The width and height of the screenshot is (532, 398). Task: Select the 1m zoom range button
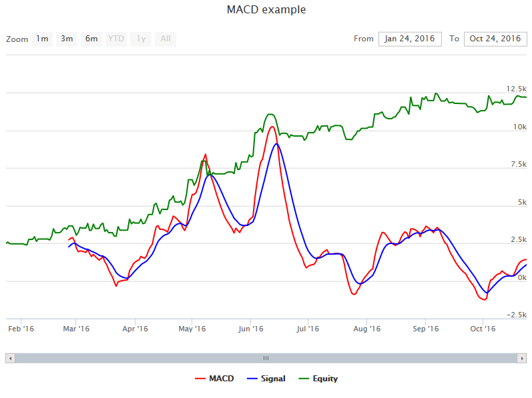point(42,39)
